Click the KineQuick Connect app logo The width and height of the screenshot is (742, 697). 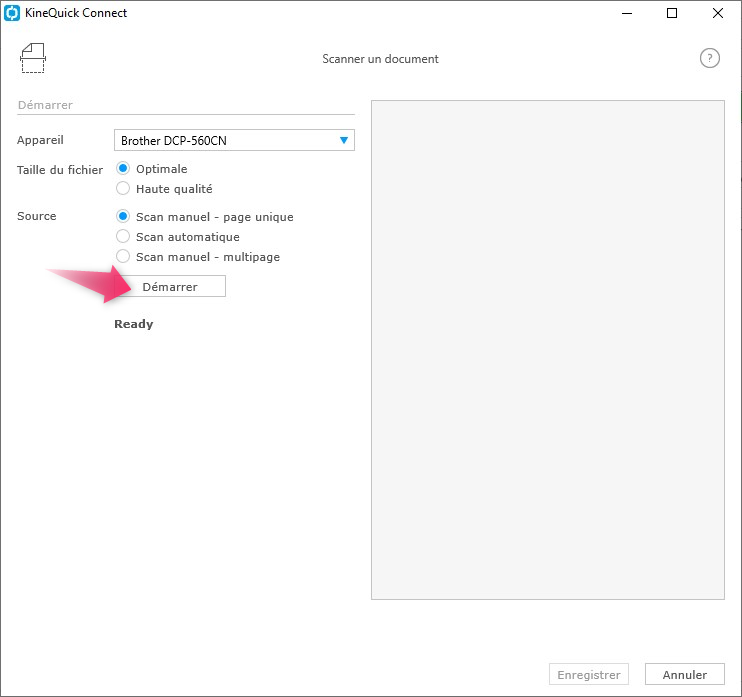[x=12, y=13]
